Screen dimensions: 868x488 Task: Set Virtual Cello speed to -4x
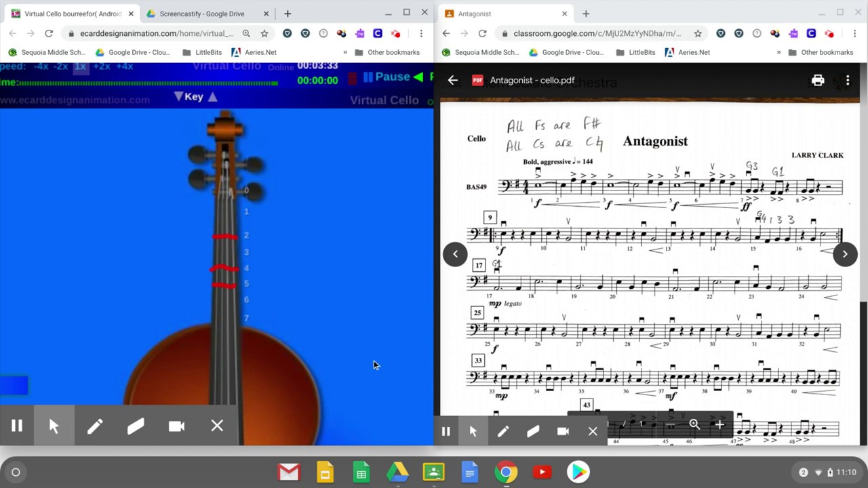[41, 66]
